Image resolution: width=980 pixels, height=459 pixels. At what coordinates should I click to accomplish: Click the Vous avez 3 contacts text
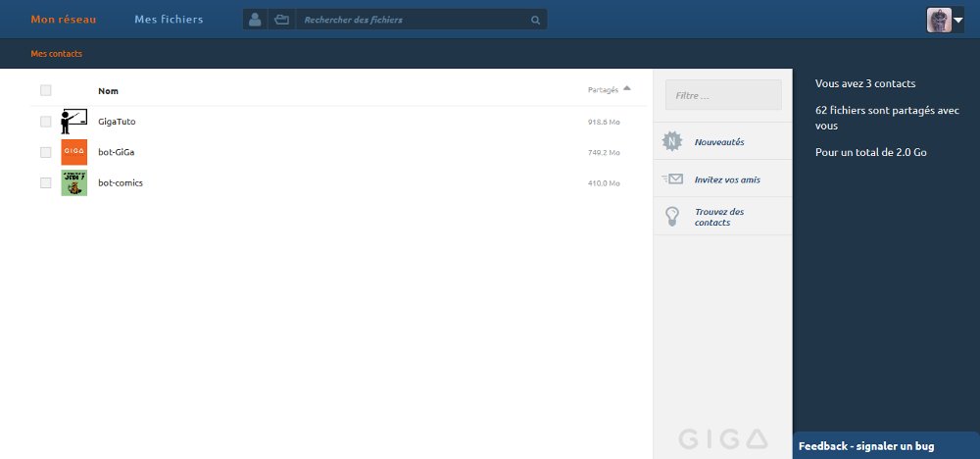point(865,83)
